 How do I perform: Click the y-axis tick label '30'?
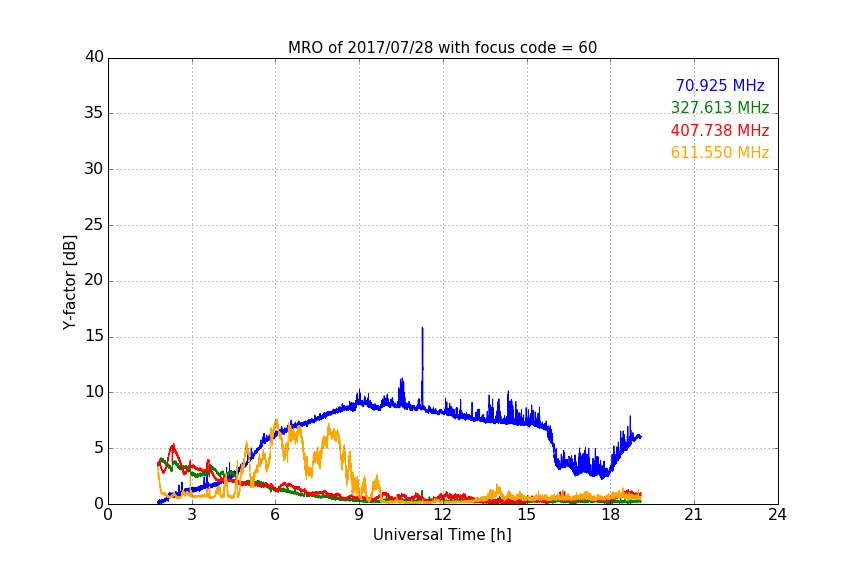(x=94, y=169)
